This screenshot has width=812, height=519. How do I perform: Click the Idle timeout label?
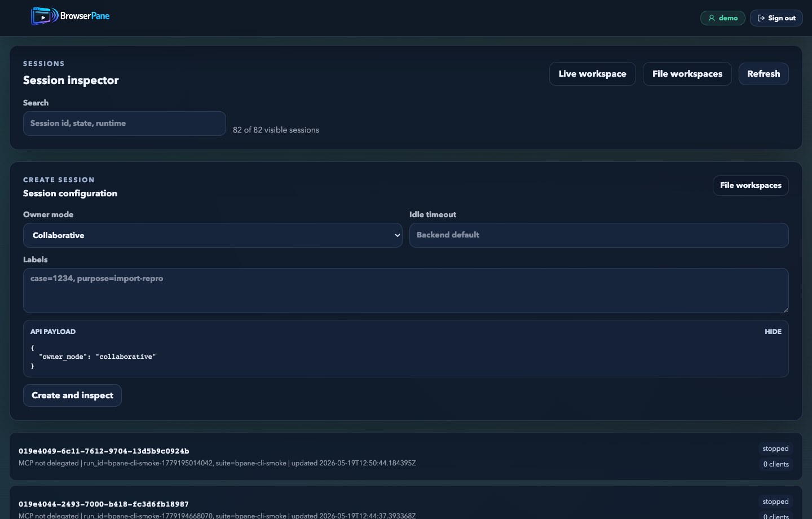point(433,214)
